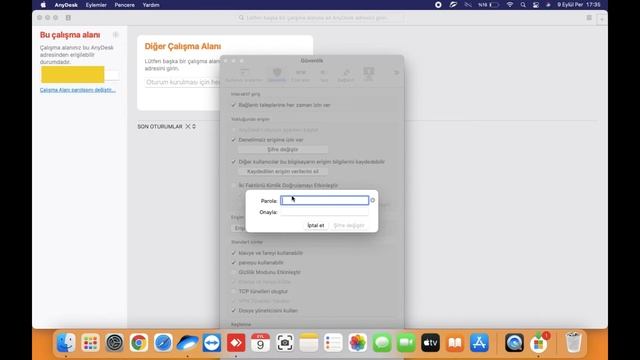This screenshot has height=360, width=640.
Task: Enable Gizlilik Modunu Etkinleştir checkbox
Action: [x=234, y=272]
